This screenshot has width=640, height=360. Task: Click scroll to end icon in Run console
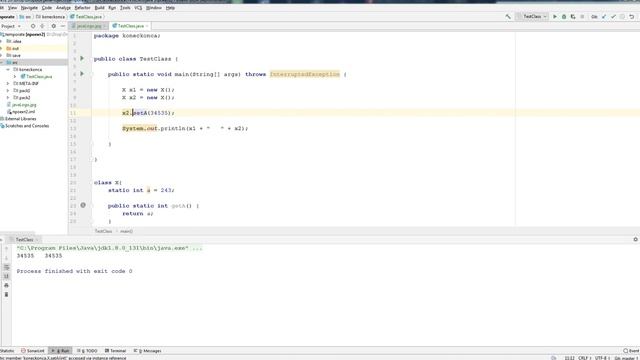click(6, 276)
